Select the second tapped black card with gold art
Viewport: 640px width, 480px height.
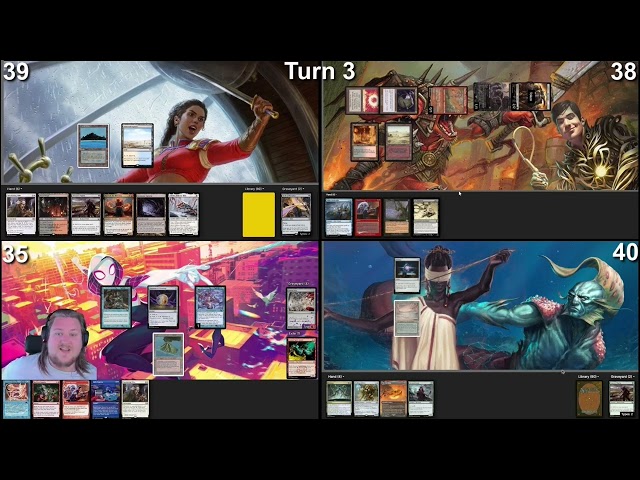pyautogui.click(x=531, y=96)
